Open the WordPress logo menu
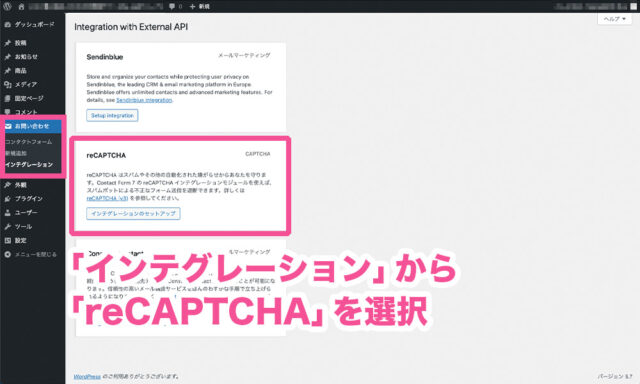This screenshot has height=384, width=640. tap(7, 7)
